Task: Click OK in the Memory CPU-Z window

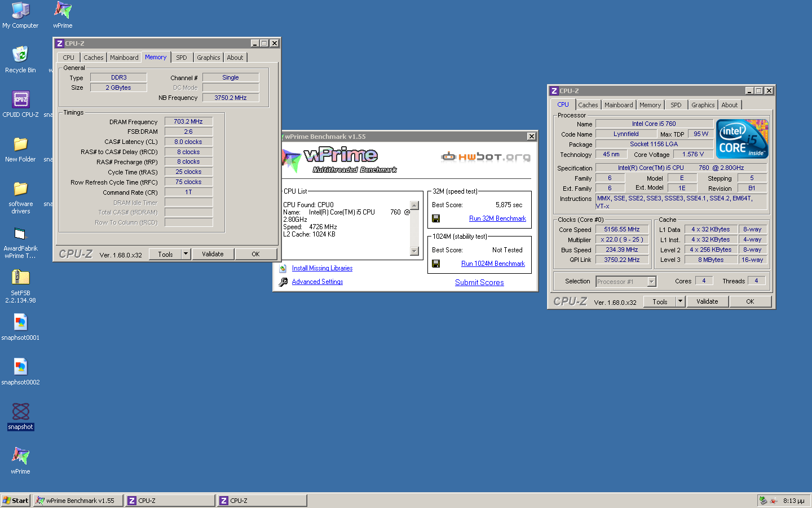Action: [x=255, y=254]
